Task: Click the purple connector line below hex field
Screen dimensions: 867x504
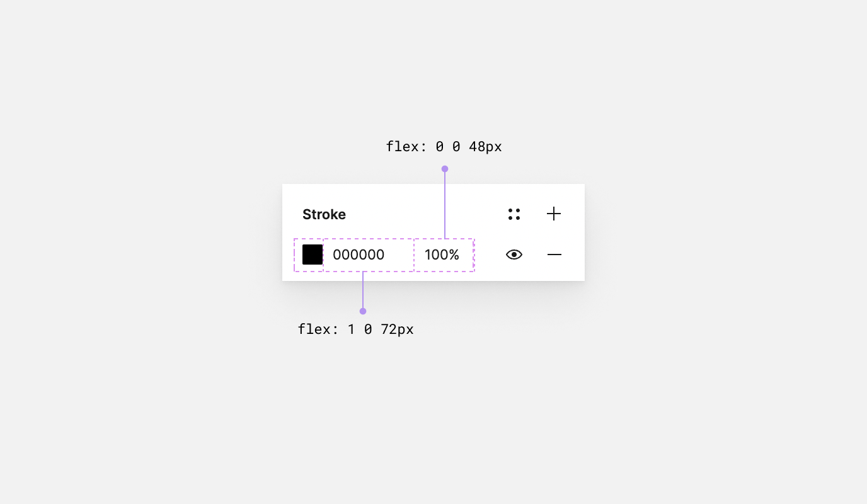Action: point(363,290)
